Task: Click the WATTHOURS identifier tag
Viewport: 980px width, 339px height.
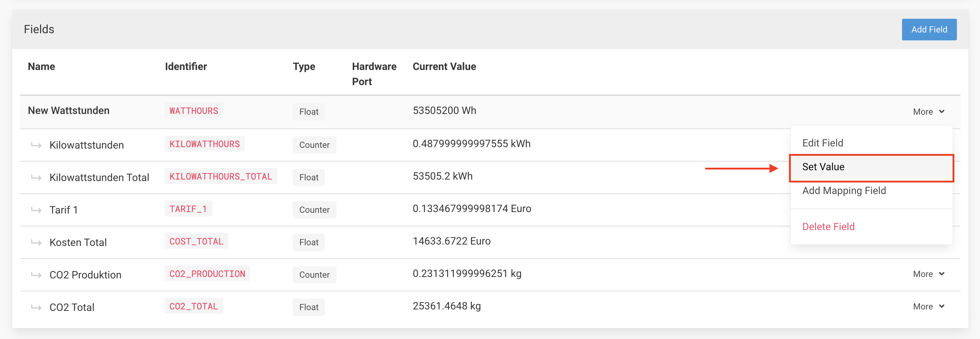Action: [x=194, y=111]
